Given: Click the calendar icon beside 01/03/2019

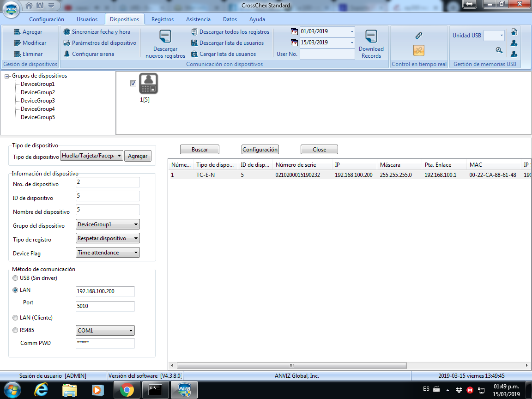Looking at the screenshot, I should [x=294, y=32].
